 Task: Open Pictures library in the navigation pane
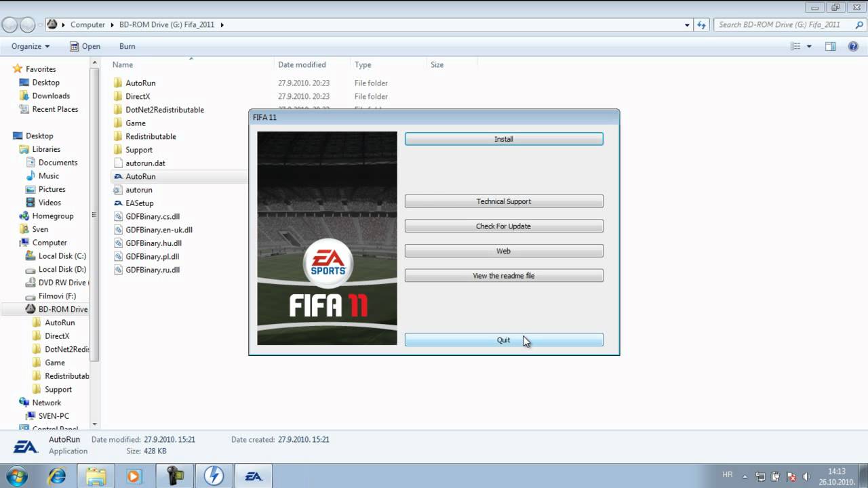click(x=52, y=189)
